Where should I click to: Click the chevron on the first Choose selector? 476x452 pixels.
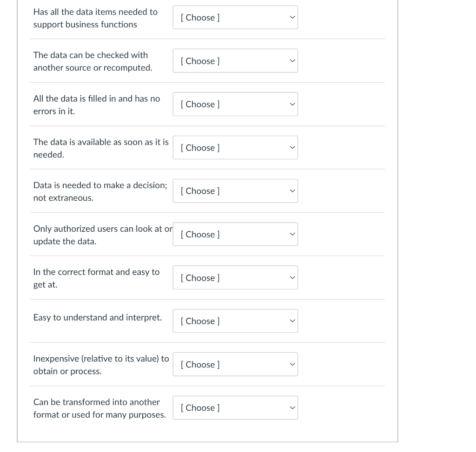292,17
